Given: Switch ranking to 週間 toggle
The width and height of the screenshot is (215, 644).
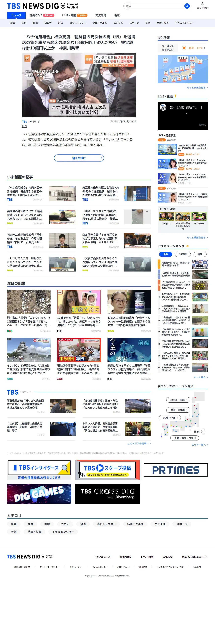Looking at the screenshot, I should 200,254.
